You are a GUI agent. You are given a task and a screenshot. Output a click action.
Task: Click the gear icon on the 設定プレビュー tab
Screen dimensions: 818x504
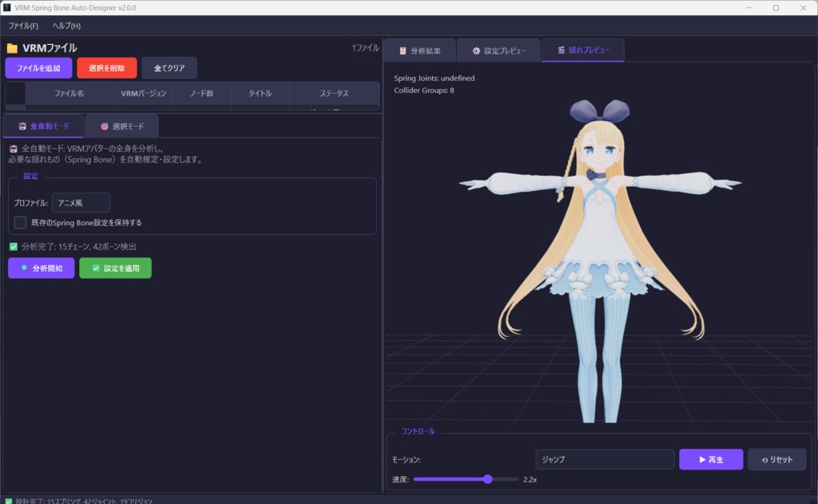(x=477, y=50)
